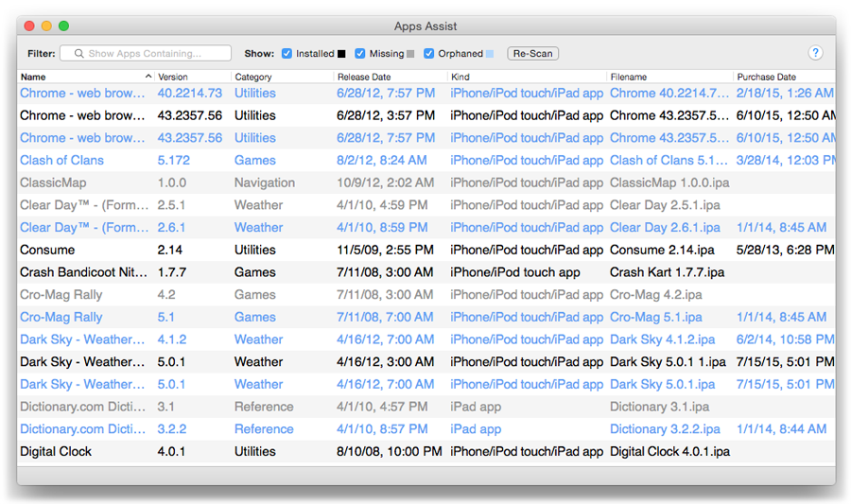Focus the Show Apps Containing filter field

point(146,53)
